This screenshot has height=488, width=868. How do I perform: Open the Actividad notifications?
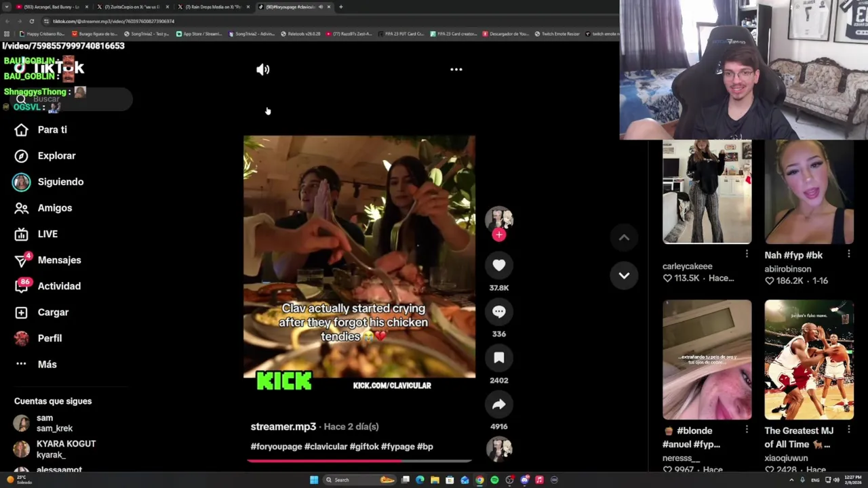click(49, 286)
